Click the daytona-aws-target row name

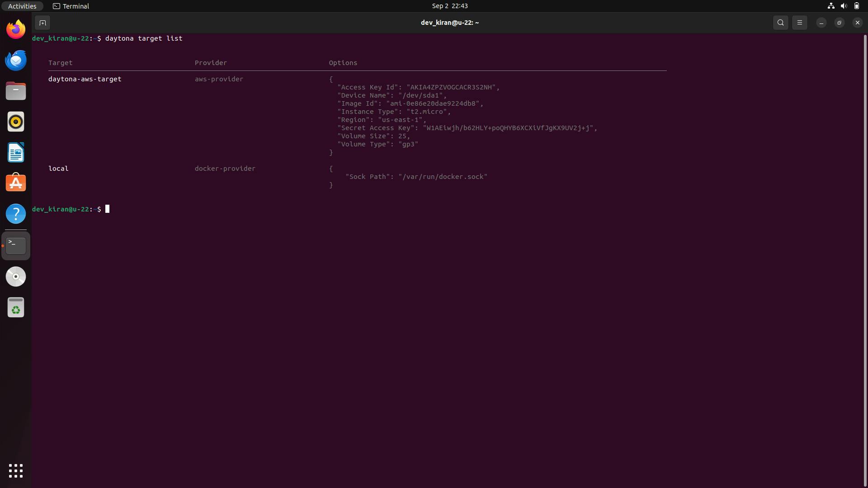[x=85, y=79]
